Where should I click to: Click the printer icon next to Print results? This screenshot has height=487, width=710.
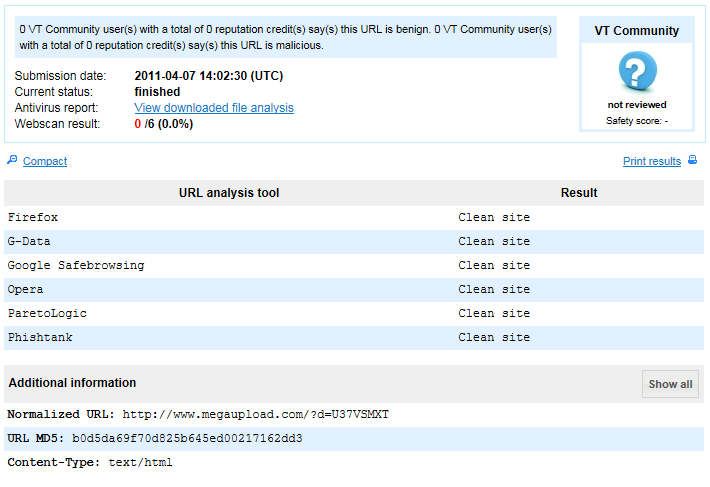(x=692, y=160)
